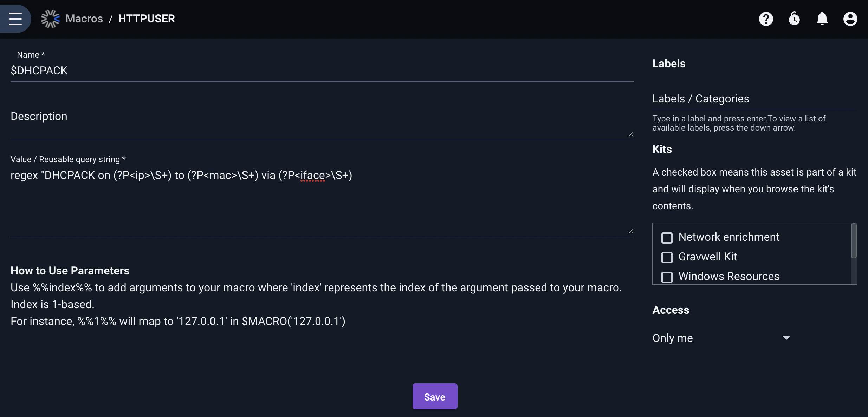Click the Labels / Categories input
This screenshot has height=417, width=868.
(755, 99)
